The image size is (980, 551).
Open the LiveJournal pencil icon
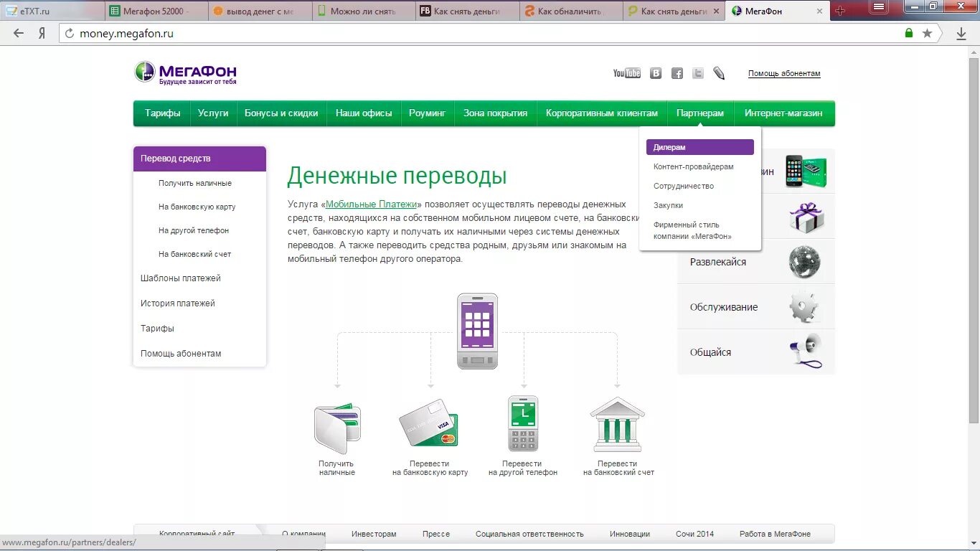pyautogui.click(x=719, y=73)
